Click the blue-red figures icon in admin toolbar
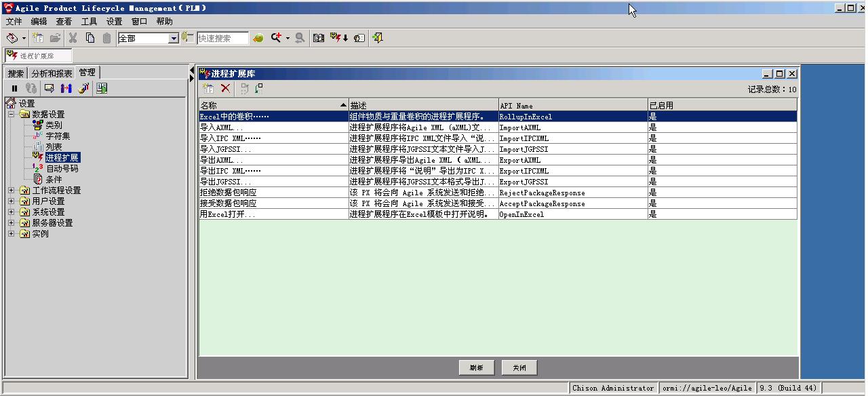Screen dimensions: 868x396 coord(66,88)
